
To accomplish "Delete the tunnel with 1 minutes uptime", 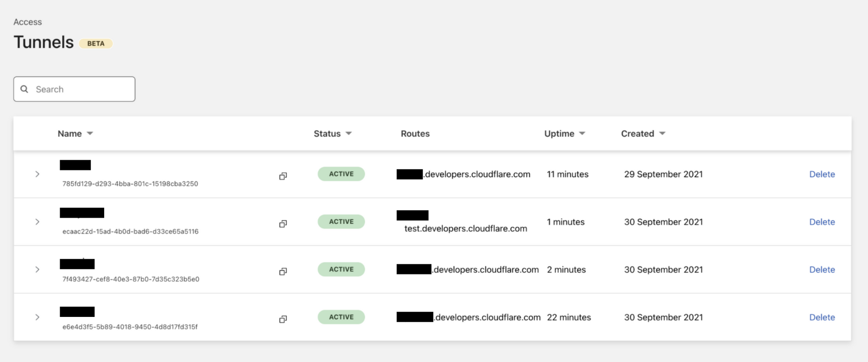I will (822, 222).
